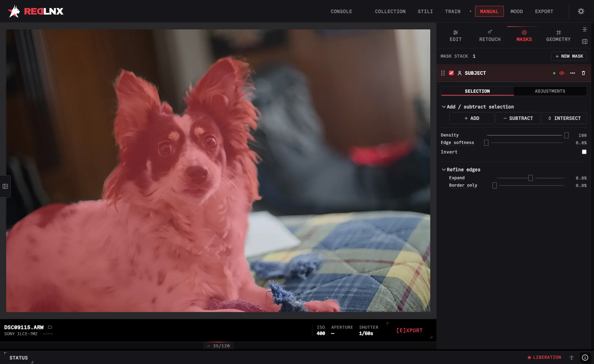Click the green status dot on Subject mask
Screen dimensions: 594x364
click(x=554, y=73)
